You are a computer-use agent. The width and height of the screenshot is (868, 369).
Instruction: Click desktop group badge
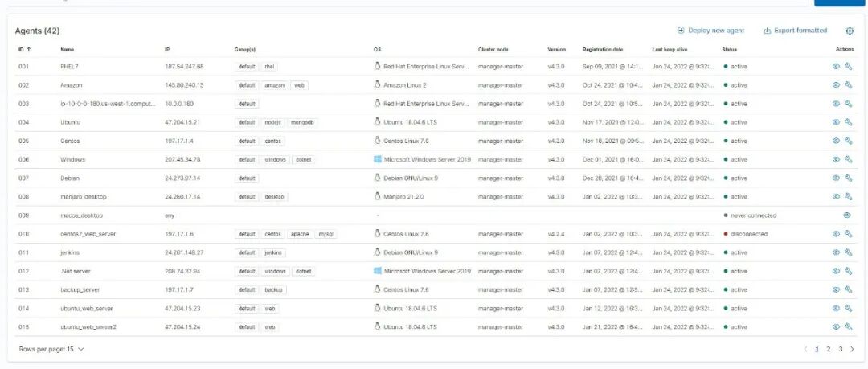pos(274,197)
